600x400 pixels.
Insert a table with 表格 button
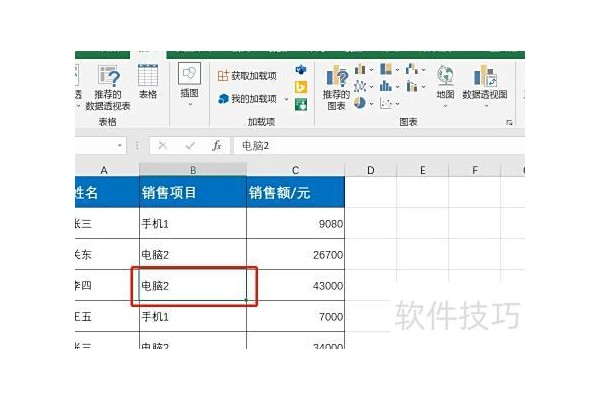point(148,82)
